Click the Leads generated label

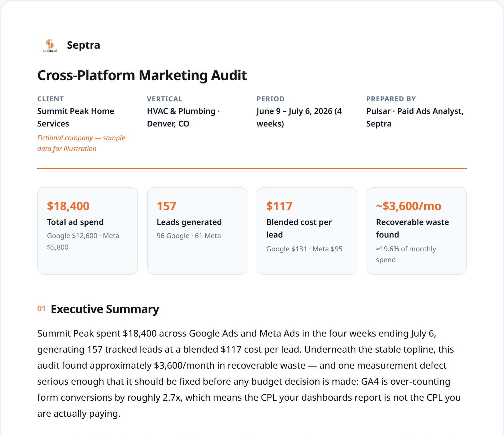(x=189, y=222)
